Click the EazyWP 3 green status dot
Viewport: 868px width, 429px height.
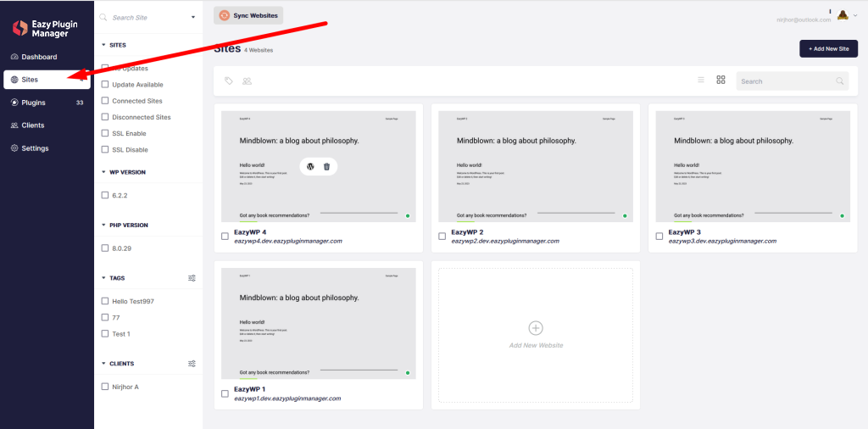[842, 216]
